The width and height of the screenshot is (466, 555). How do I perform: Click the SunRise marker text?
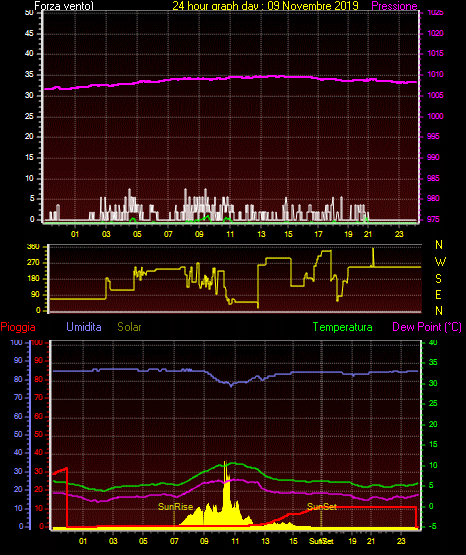click(176, 507)
